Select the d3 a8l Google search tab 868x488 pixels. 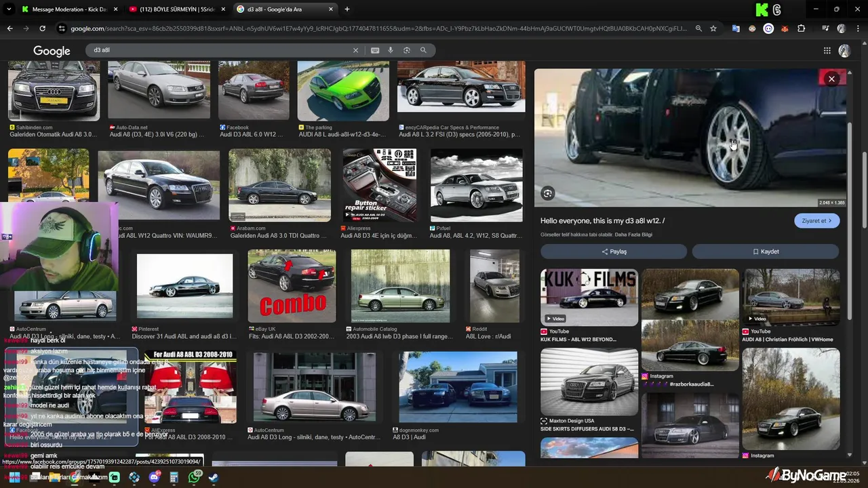coord(285,9)
